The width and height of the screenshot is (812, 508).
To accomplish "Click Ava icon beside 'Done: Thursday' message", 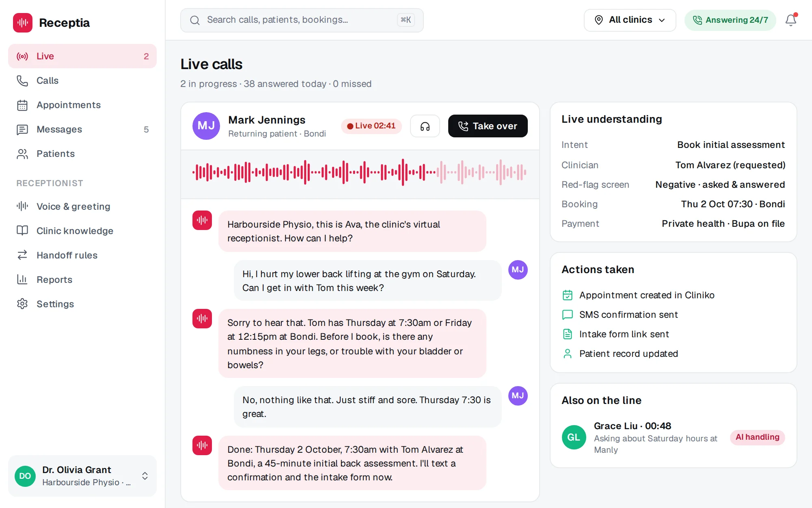I will 202,445.
